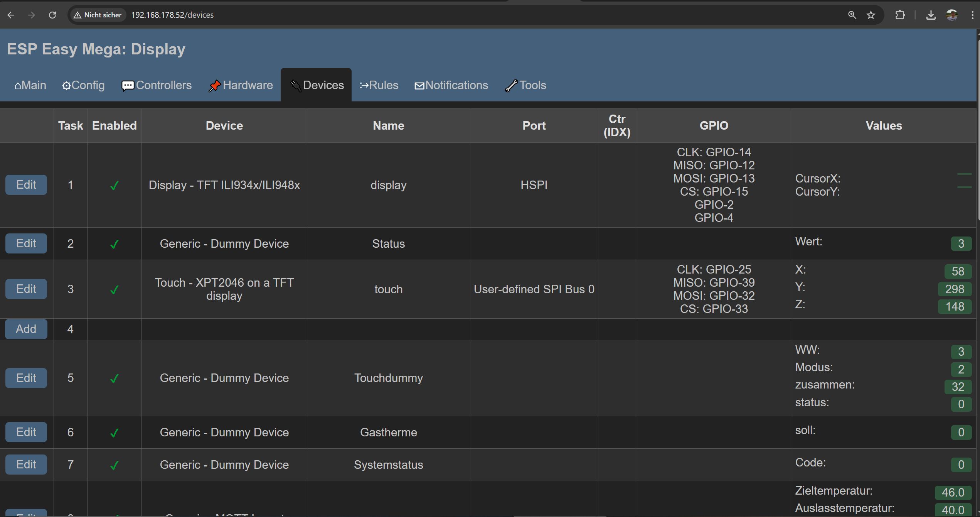Add a device to task 4

[x=26, y=329]
